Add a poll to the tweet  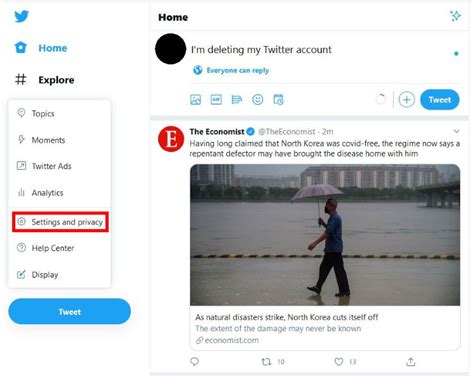(x=237, y=99)
